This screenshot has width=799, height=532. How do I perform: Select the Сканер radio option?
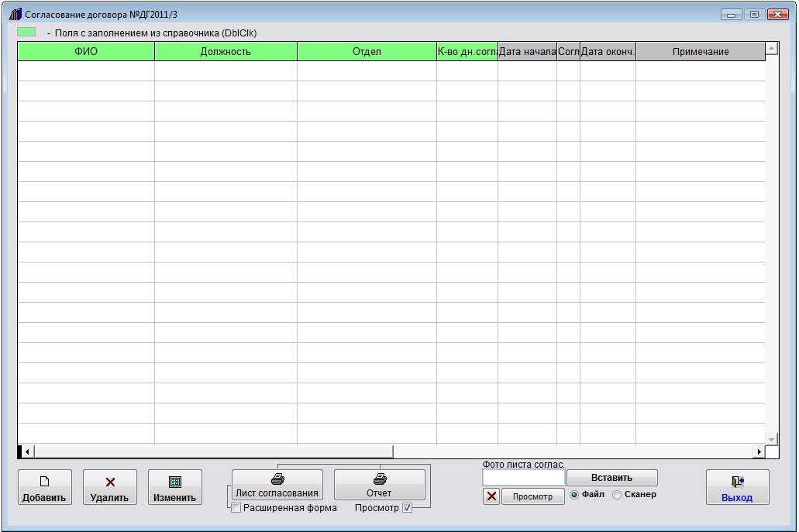(x=617, y=495)
